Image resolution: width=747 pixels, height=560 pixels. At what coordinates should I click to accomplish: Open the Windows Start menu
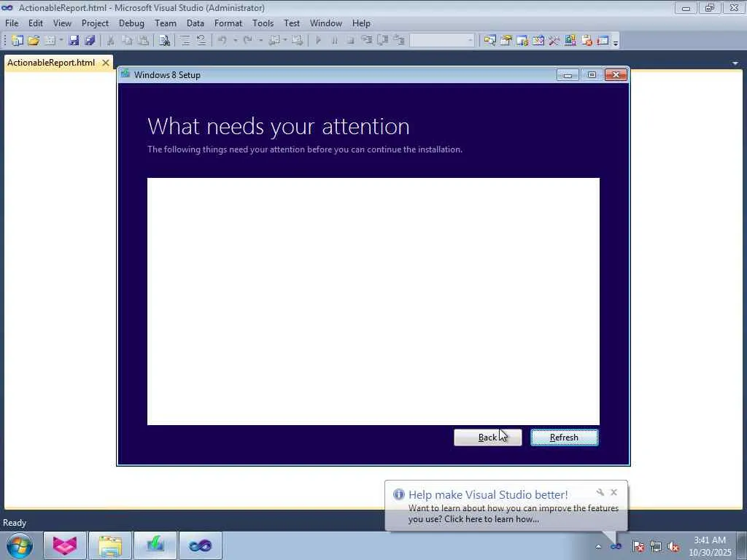[x=20, y=545]
